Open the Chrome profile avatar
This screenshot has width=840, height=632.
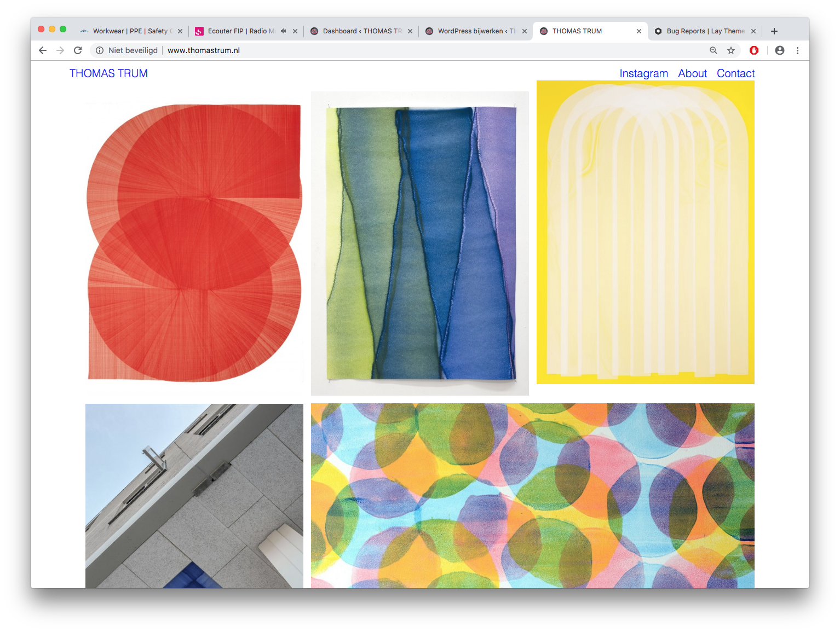coord(780,50)
